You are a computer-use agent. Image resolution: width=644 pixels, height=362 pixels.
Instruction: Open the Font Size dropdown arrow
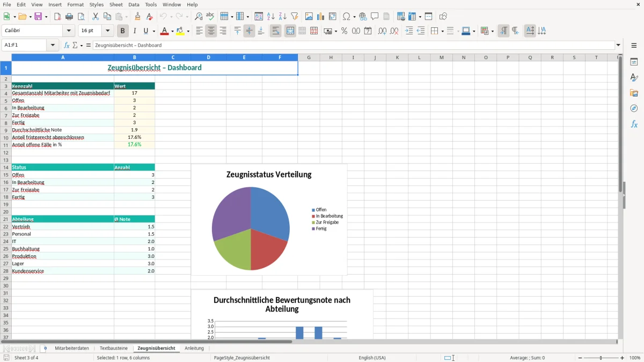click(107, 31)
